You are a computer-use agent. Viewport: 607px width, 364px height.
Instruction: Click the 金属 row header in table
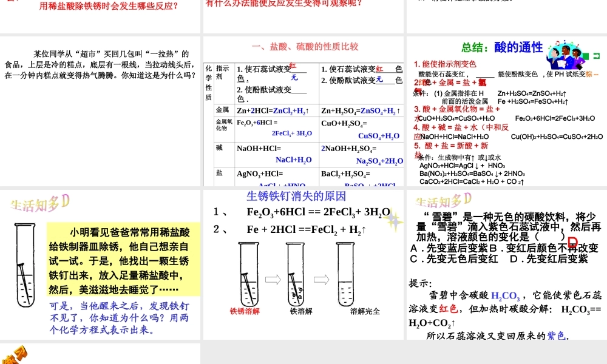pos(222,110)
